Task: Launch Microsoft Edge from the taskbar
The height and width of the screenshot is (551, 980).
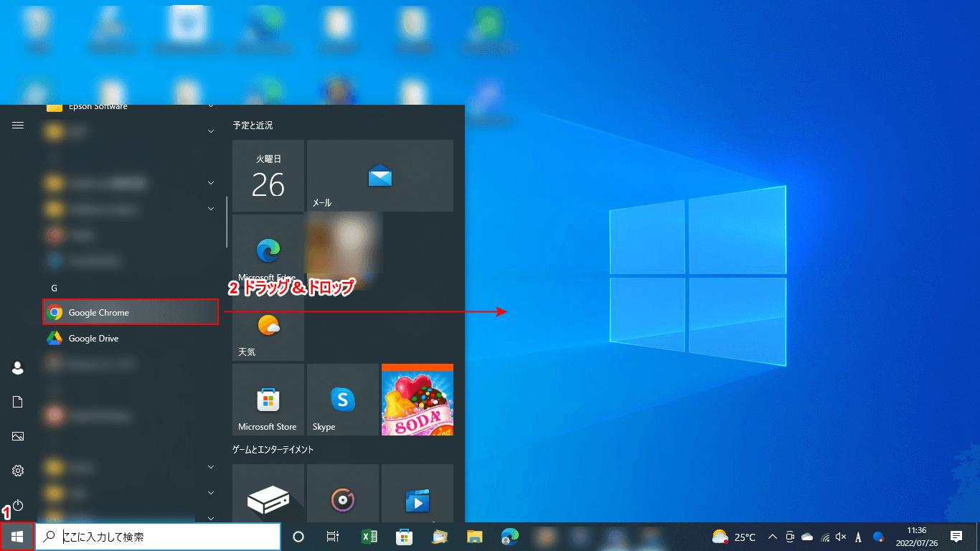Action: click(509, 537)
